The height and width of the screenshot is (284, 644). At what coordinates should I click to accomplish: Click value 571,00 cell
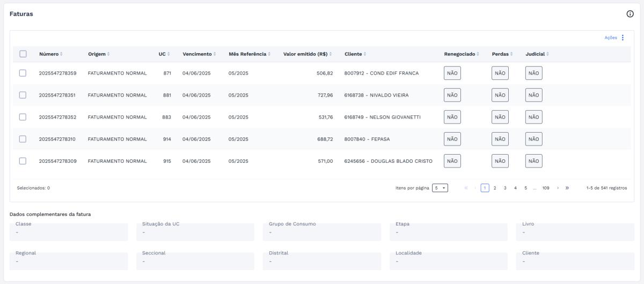(x=326, y=161)
